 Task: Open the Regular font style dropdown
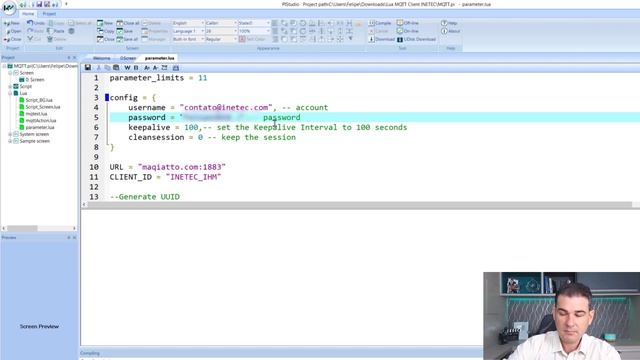click(221, 39)
